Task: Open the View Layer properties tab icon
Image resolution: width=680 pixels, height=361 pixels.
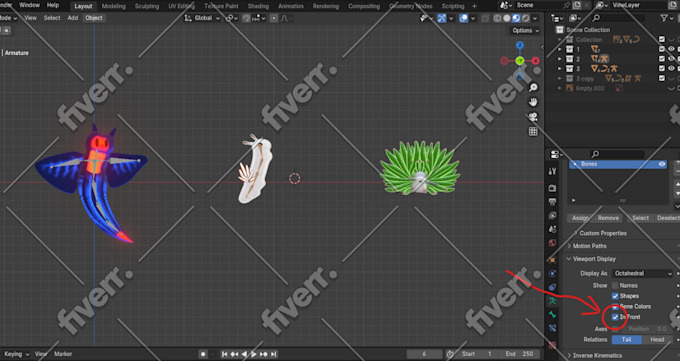Action: coord(552,216)
